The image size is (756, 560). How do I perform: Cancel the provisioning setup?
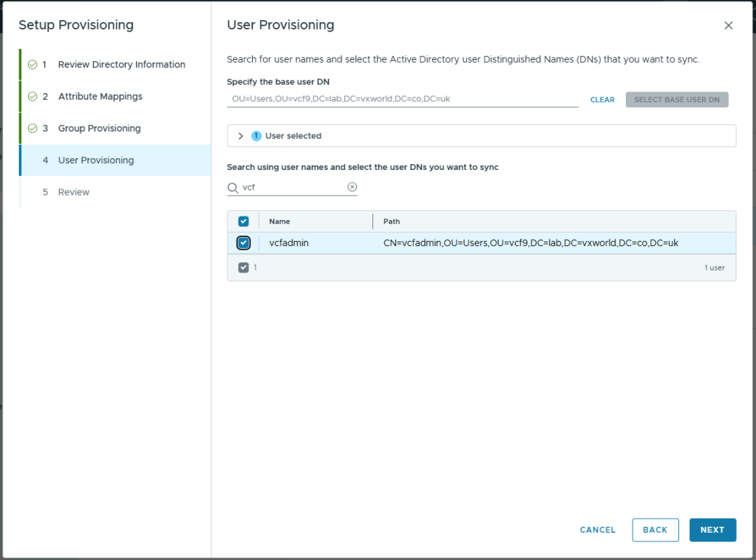(x=597, y=530)
